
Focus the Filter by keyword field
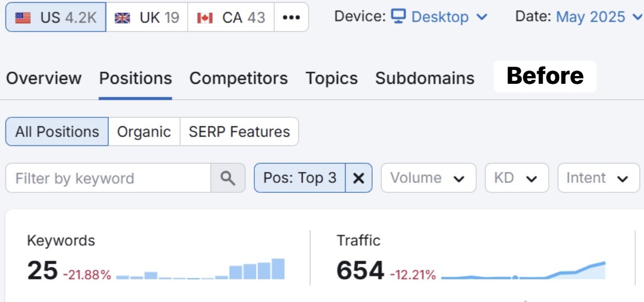[108, 178]
